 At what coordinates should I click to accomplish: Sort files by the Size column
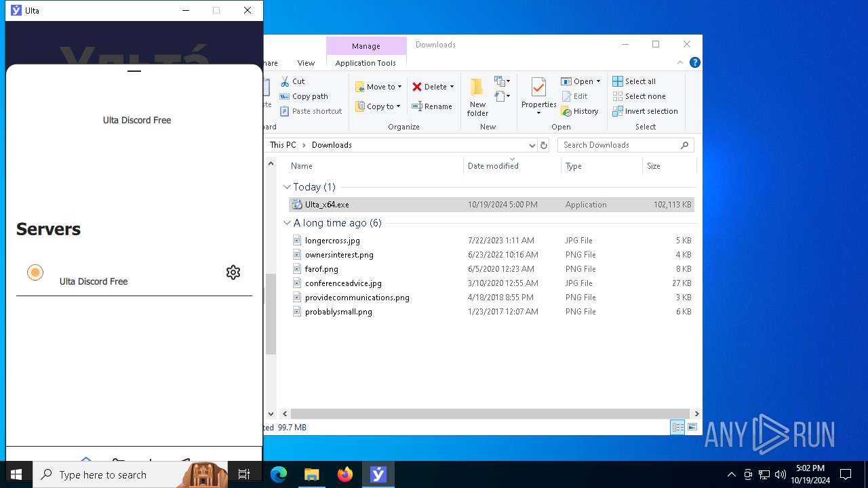coord(654,166)
